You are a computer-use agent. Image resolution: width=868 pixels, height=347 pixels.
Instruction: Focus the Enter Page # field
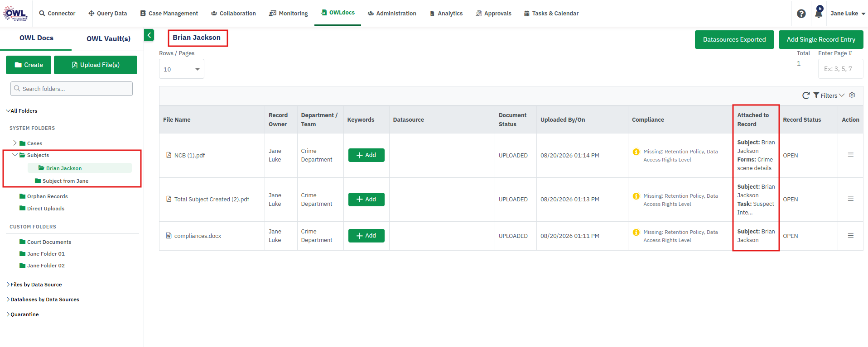pos(840,69)
